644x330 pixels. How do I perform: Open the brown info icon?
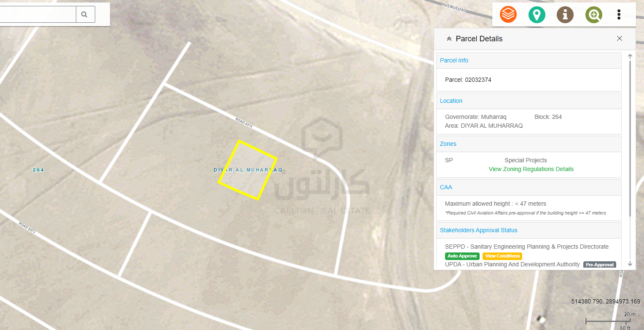[565, 15]
